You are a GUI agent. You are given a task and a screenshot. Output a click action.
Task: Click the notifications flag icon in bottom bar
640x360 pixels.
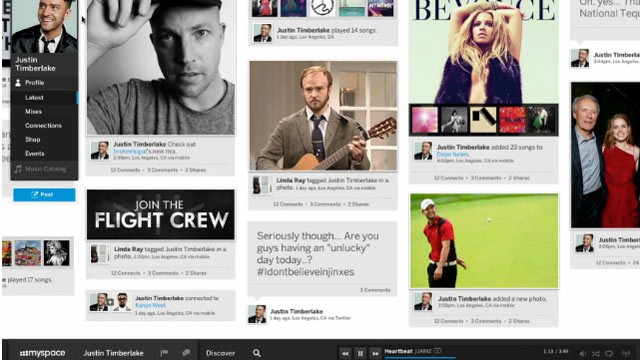164,353
